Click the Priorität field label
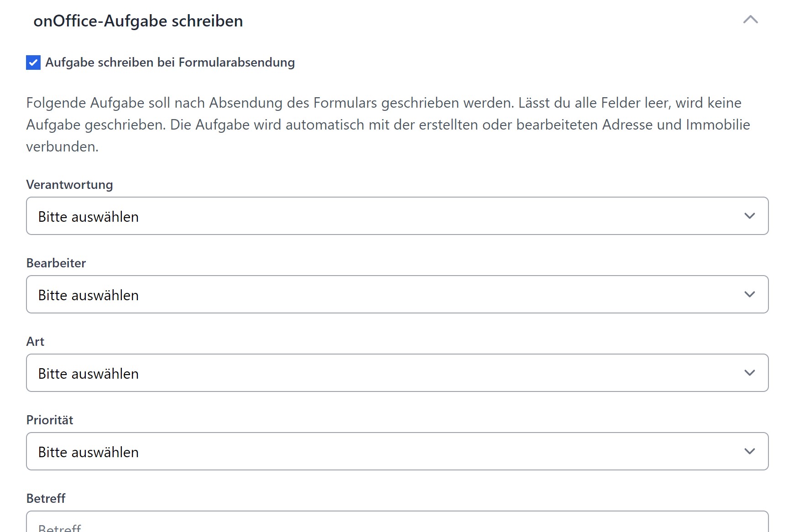 coord(50,420)
